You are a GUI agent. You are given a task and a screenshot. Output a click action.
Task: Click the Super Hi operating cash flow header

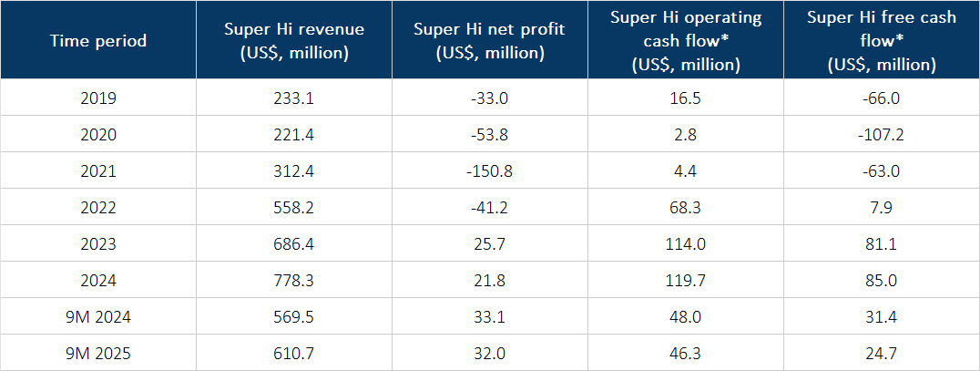[685, 40]
